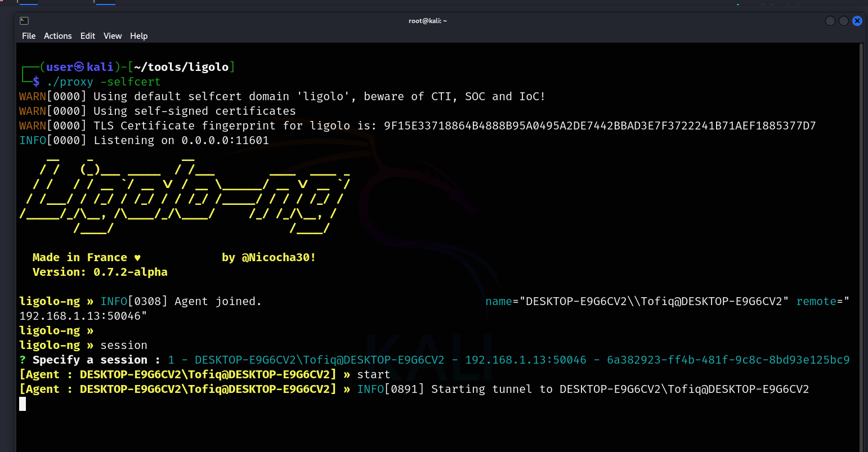868x452 pixels.
Task: Click the root@kali: ~ window title
Action: (428, 21)
